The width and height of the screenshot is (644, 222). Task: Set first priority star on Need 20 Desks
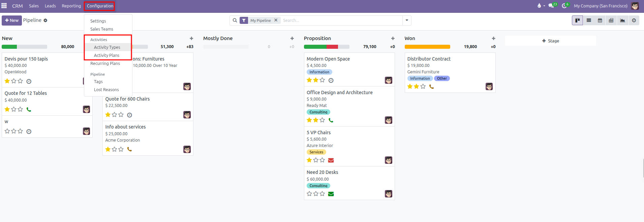pyautogui.click(x=309, y=194)
